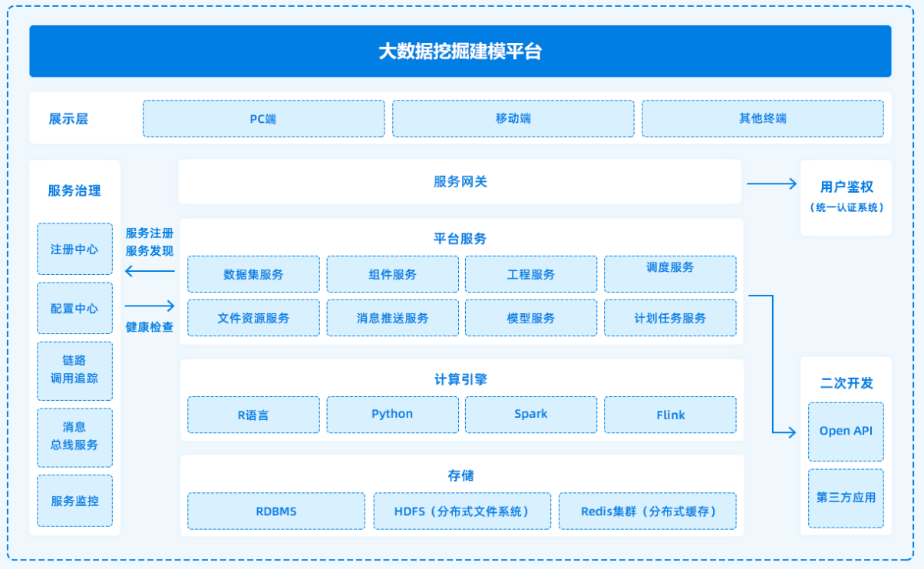924x569 pixels.
Task: Click the 链路调用追踪 box
Action: click(74, 369)
